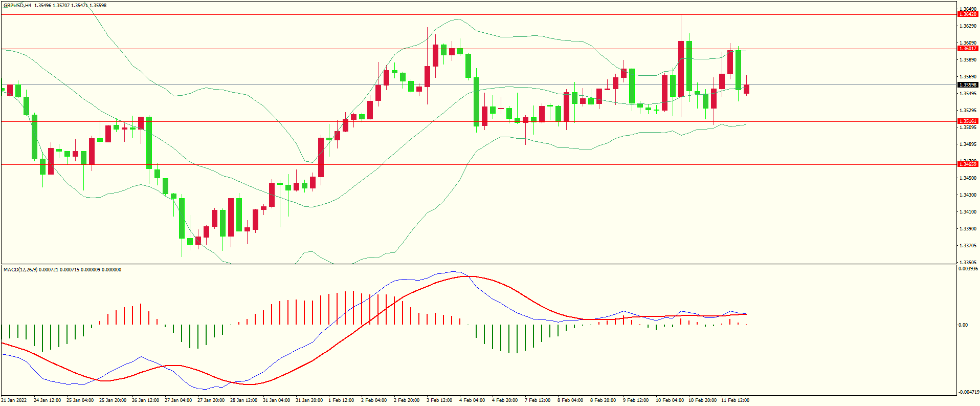Click the 26 Jan 12:00 time label
The width and height of the screenshot is (980, 406).
[x=145, y=400]
